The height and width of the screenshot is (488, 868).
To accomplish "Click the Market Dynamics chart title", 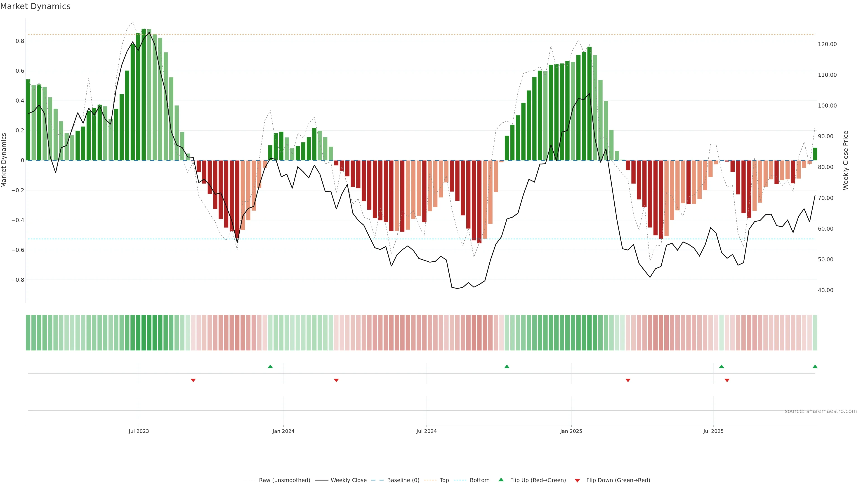I will click(x=35, y=6).
